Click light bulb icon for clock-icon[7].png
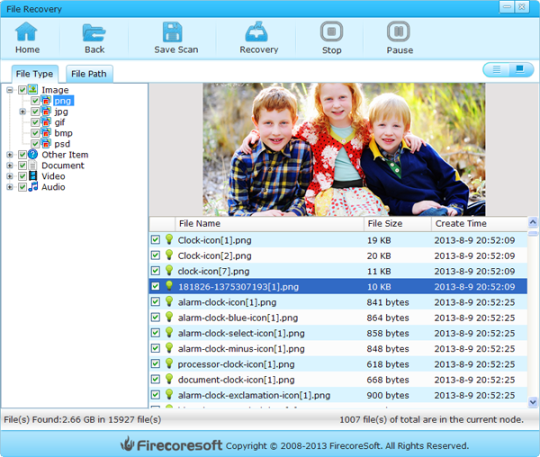The image size is (540, 457). point(169,270)
